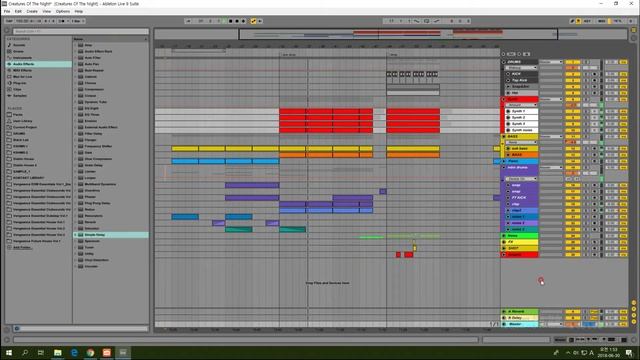This screenshot has height=360, width=640.
Task: Arm the KICK track for recording
Action: [x=595, y=74]
